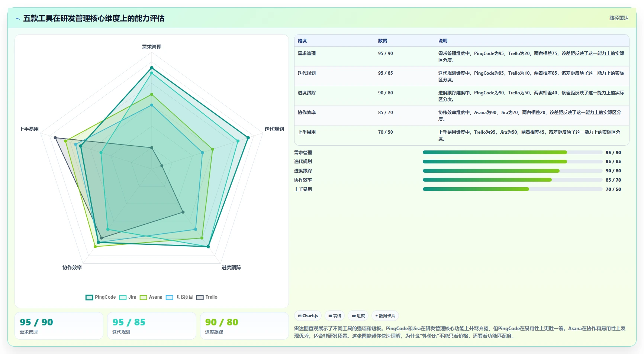The height and width of the screenshot is (354, 644).
Task: Open the 90 / 80 进度跟踪 stat card
Action: click(244, 326)
